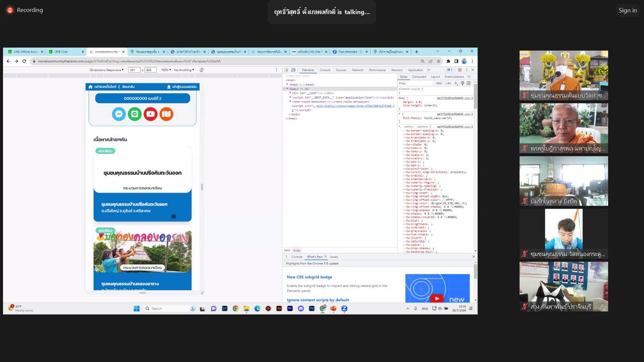The image size is (644, 362).
Task: Expand the margin shorthand in the body rule
Action: click(417, 102)
